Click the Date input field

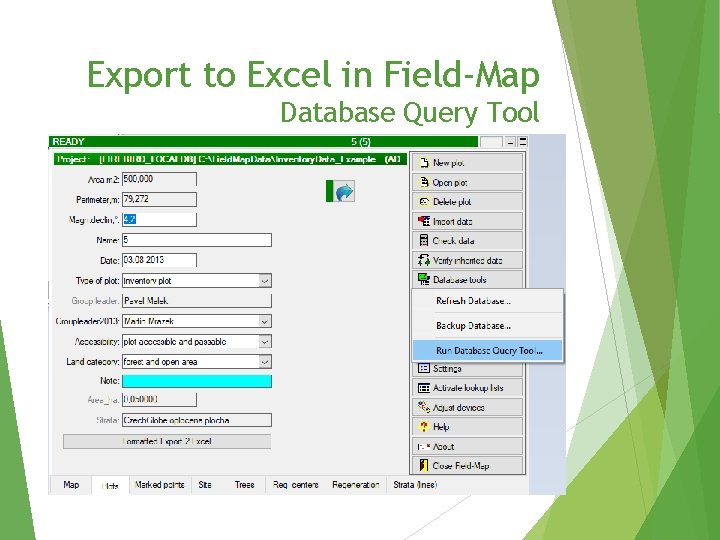pos(159,260)
